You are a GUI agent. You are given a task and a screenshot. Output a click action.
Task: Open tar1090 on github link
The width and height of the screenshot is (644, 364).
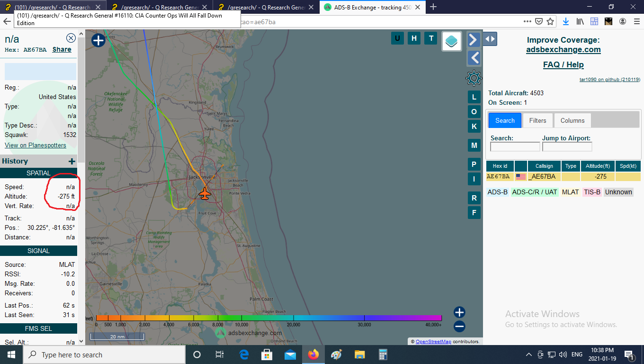[610, 80]
